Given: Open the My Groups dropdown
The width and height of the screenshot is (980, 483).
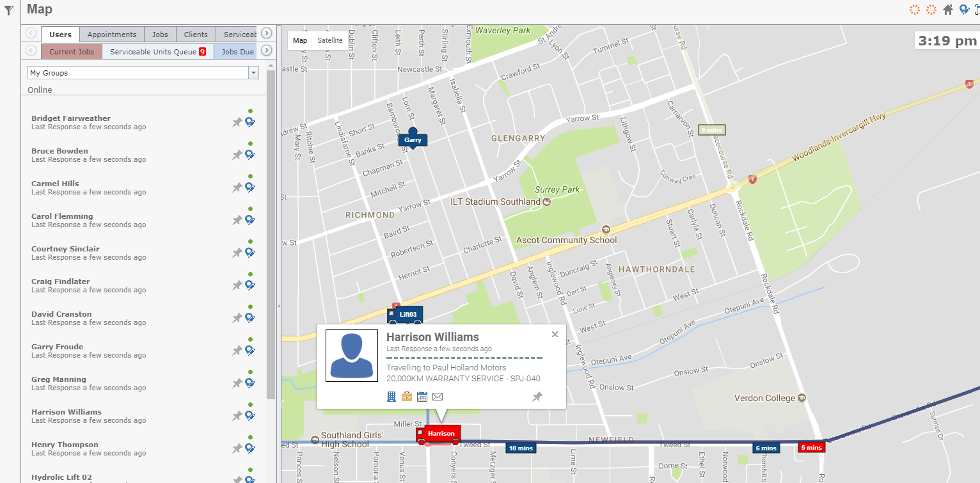Looking at the screenshot, I should coord(143,73).
